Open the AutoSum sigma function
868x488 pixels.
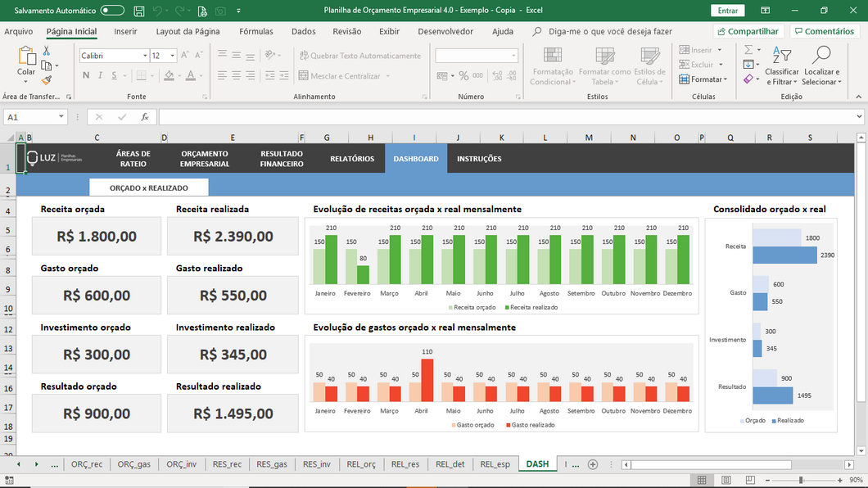click(748, 50)
